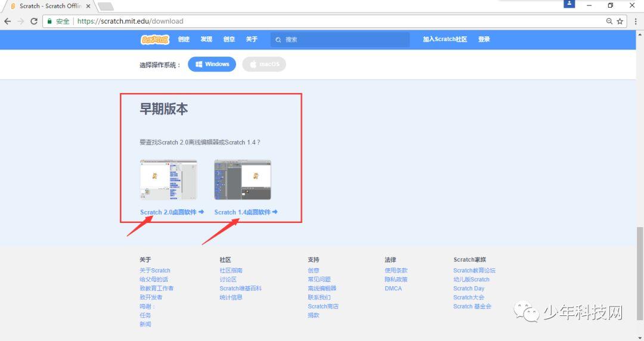Open the Scratch大会 footer link

[469, 298]
